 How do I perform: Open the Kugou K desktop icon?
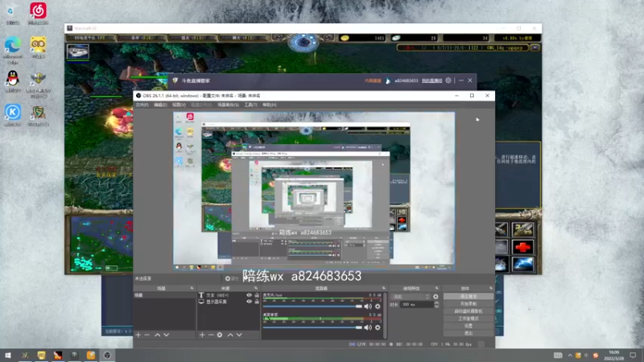click(13, 115)
